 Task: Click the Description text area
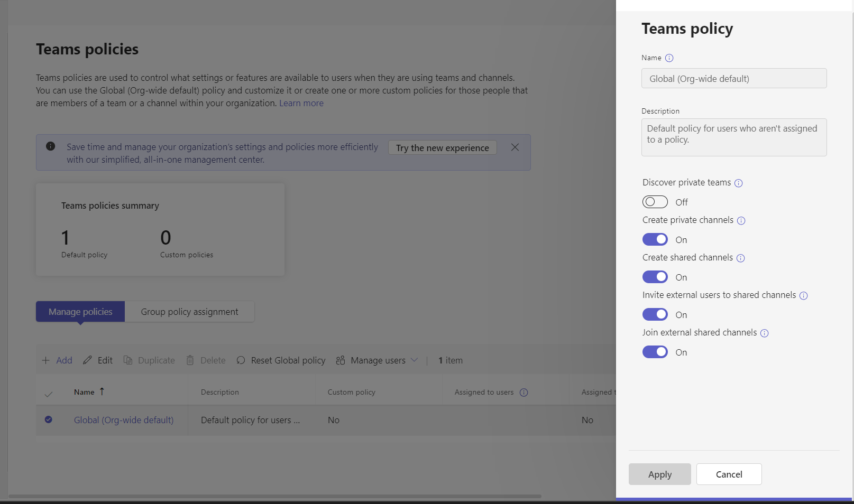(734, 137)
